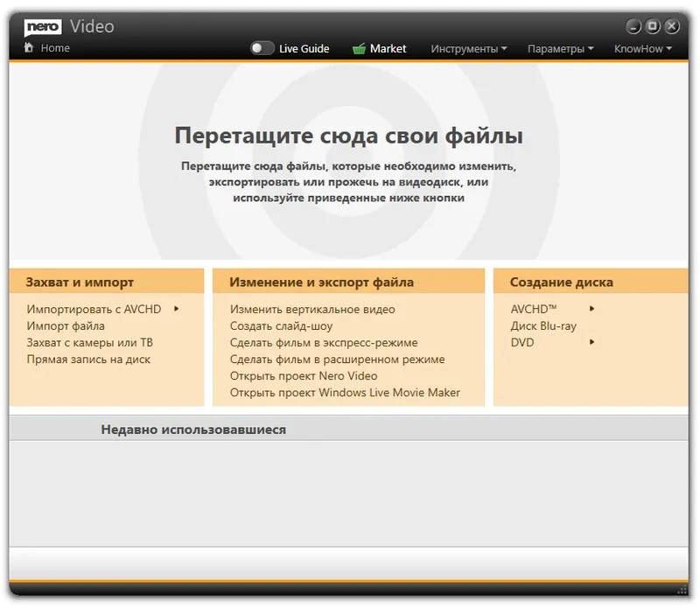The image size is (700, 608).
Task: Click the green Market basket icon
Action: click(x=359, y=49)
